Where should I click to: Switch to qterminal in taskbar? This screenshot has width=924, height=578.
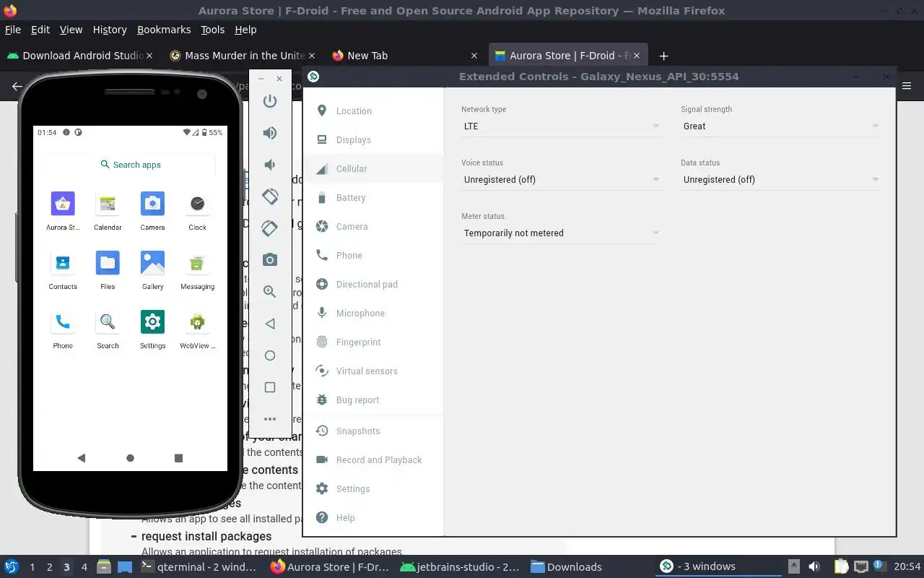[x=199, y=566]
